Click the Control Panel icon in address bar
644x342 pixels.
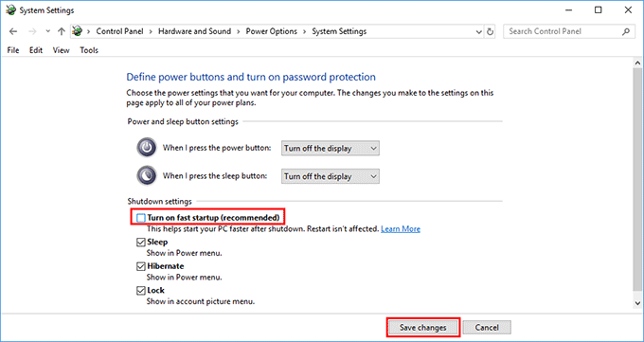[77, 31]
